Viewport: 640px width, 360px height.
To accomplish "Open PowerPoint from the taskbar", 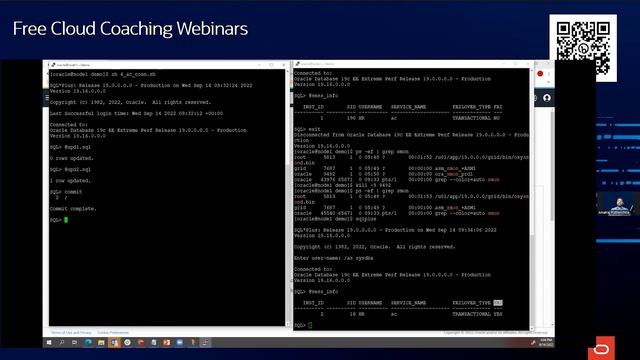I will click(167, 343).
